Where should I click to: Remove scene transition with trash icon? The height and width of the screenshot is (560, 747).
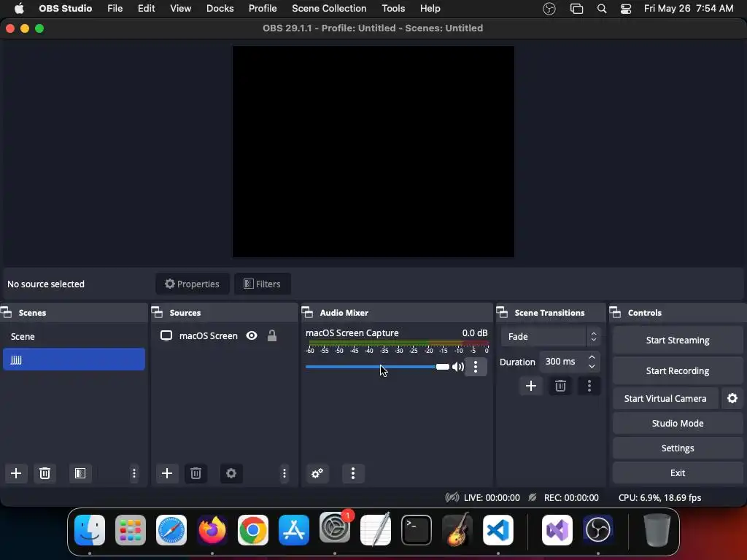(x=560, y=386)
